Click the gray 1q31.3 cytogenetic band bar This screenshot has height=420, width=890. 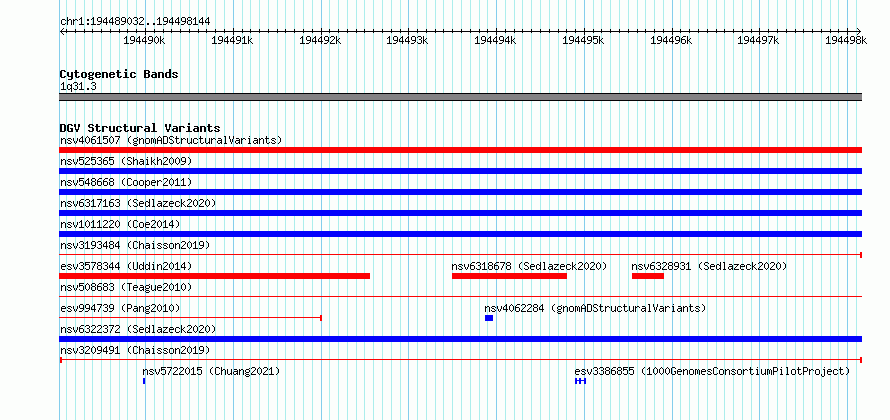[460, 97]
